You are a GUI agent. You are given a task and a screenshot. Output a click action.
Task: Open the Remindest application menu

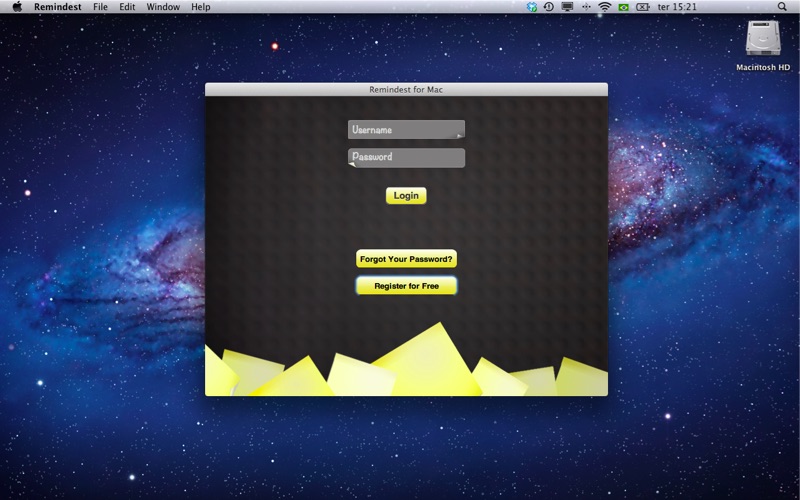click(x=58, y=7)
